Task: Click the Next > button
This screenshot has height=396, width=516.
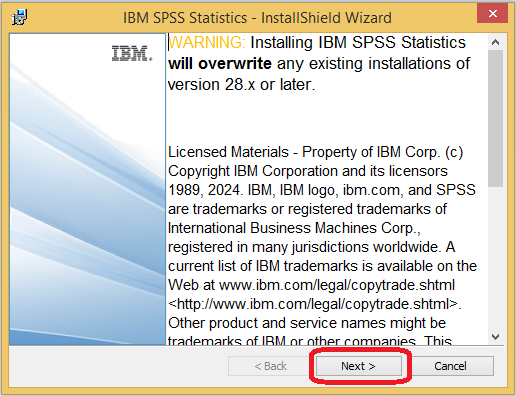Action: 358,366
